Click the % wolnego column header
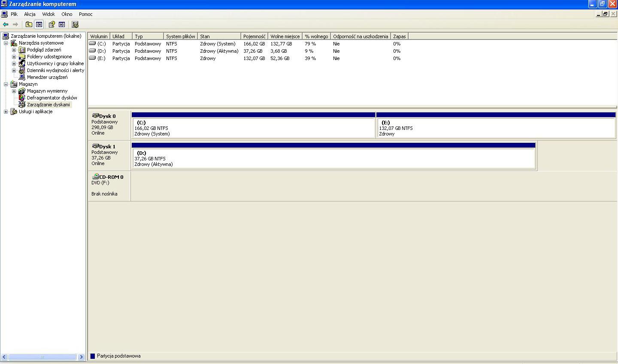The image size is (618, 364). pos(316,36)
